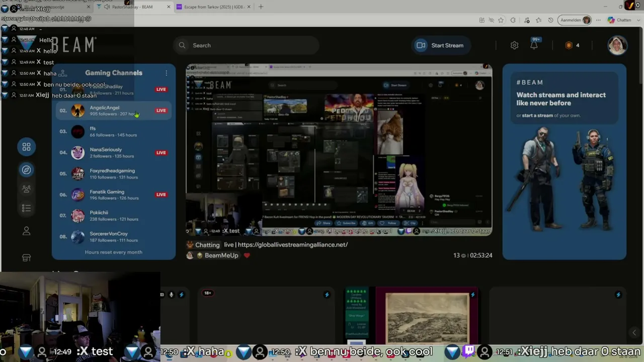Image resolution: width=644 pixels, height=362 pixels.
Task: Open the dashboard grid icon in sidebar
Action: point(26,147)
